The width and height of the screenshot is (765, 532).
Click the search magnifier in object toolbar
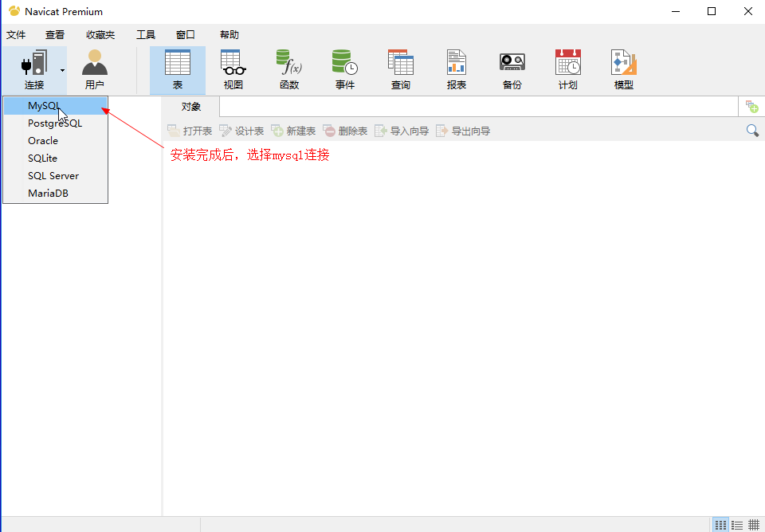(752, 131)
